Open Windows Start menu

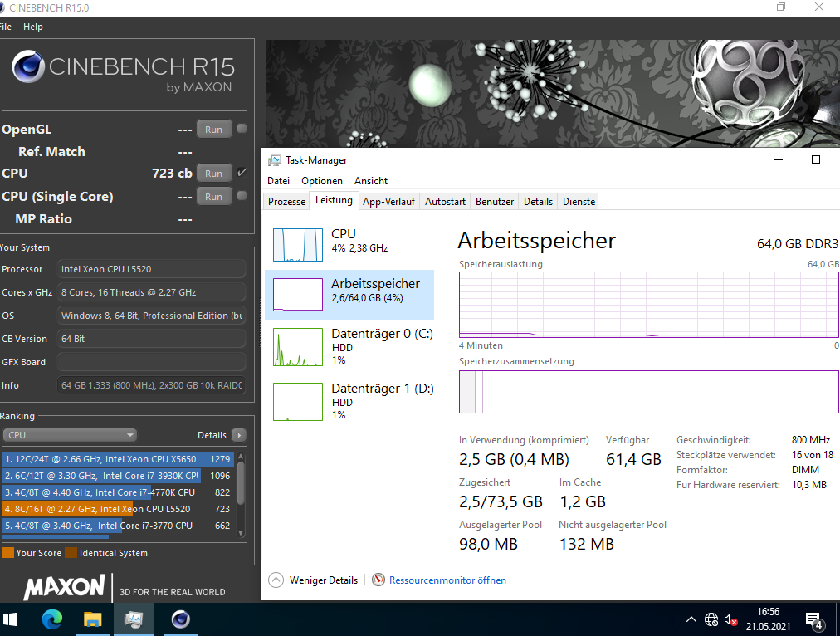pos(9,620)
